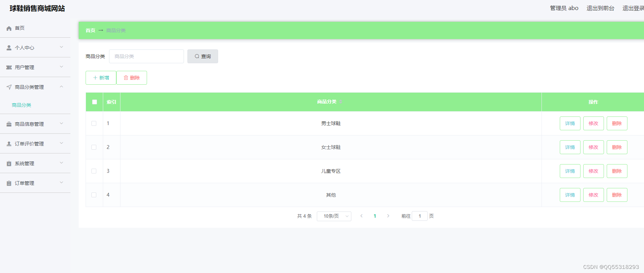Click 删除 for 男士球鞋 row
Screen dimensions: 644x273
(617, 123)
